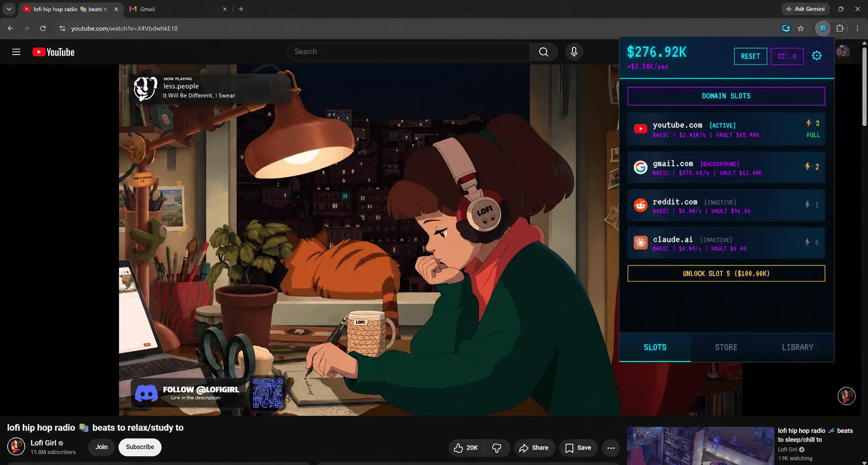868x465 pixels.
Task: Click the Lofi Girl channel avatar
Action: click(x=16, y=446)
